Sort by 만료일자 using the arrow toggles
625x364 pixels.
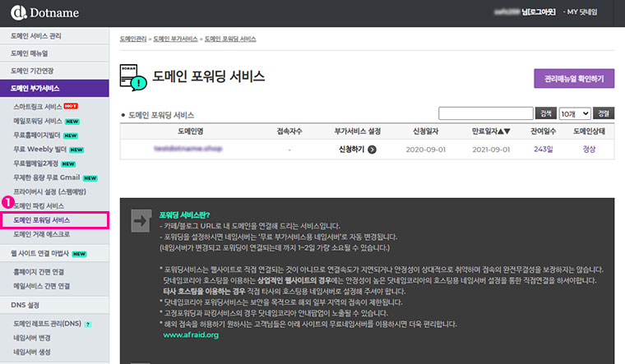point(502,131)
